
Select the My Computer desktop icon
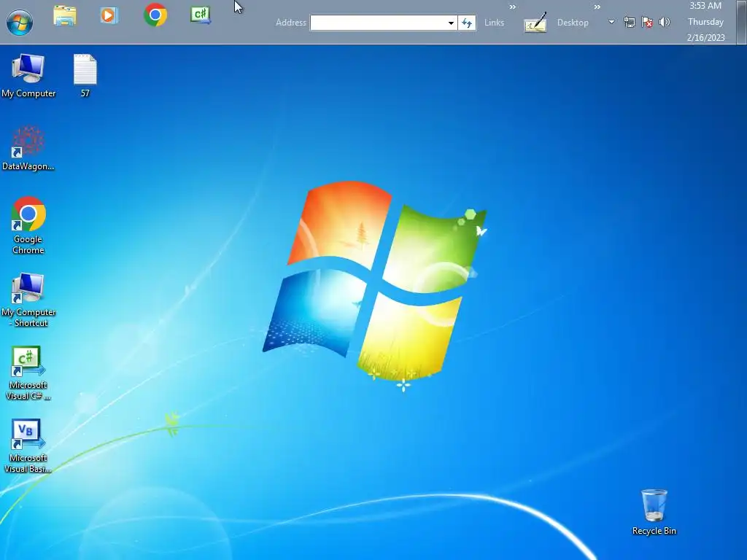[28, 76]
